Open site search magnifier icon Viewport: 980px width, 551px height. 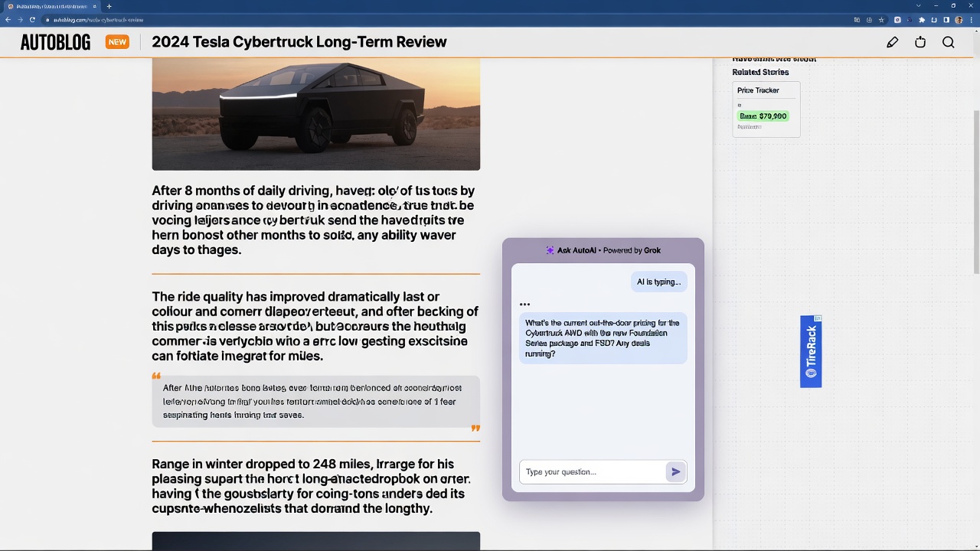tap(949, 43)
